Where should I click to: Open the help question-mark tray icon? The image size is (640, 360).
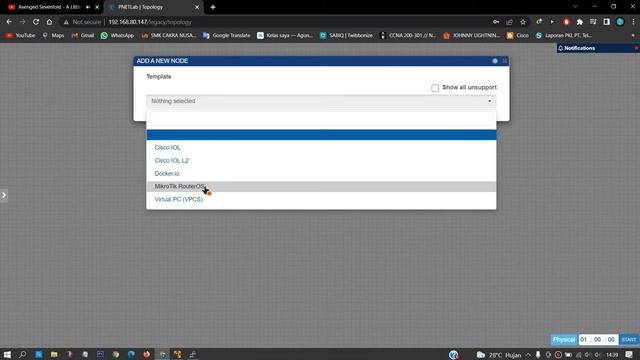pyautogui.click(x=453, y=355)
